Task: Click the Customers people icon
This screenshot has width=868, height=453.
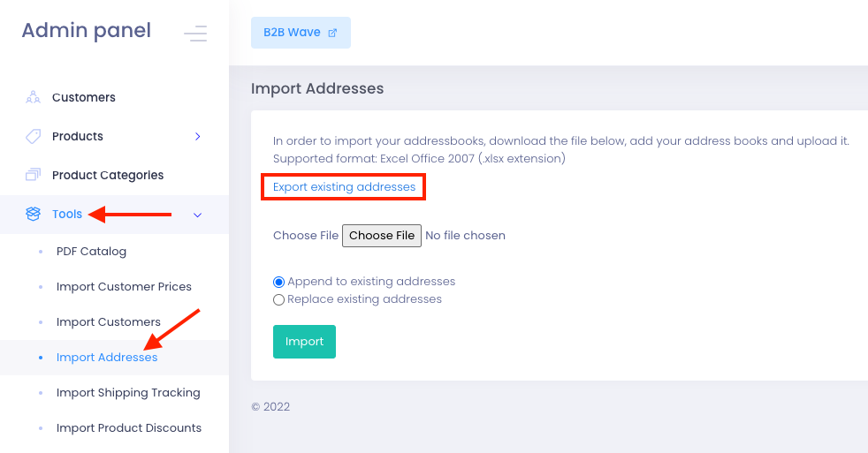Action: [x=34, y=97]
